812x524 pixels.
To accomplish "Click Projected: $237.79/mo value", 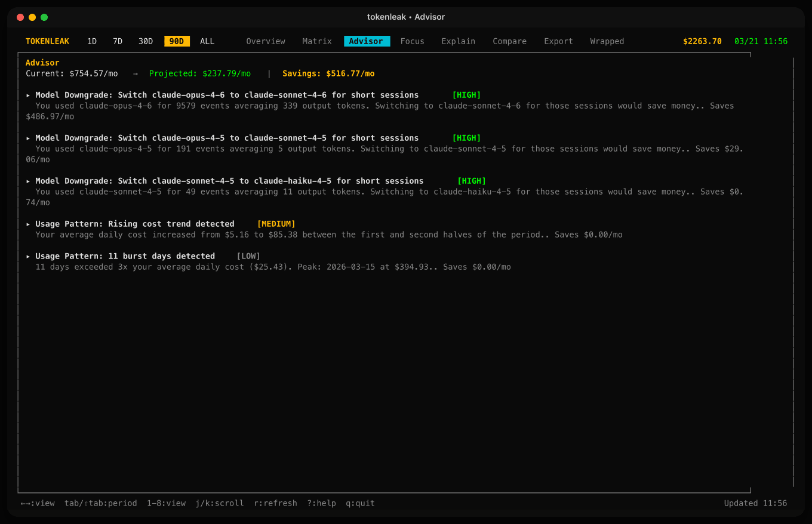I will [200, 73].
